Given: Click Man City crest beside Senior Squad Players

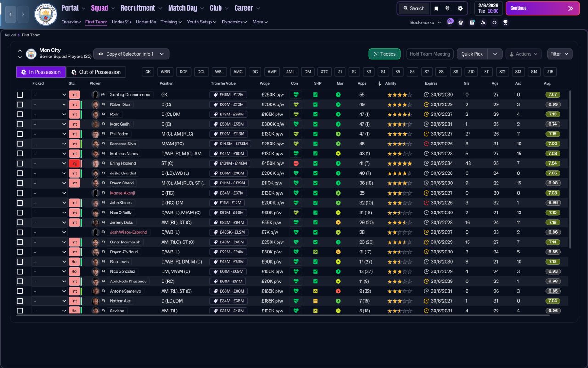Looking at the screenshot, I should click(31, 54).
